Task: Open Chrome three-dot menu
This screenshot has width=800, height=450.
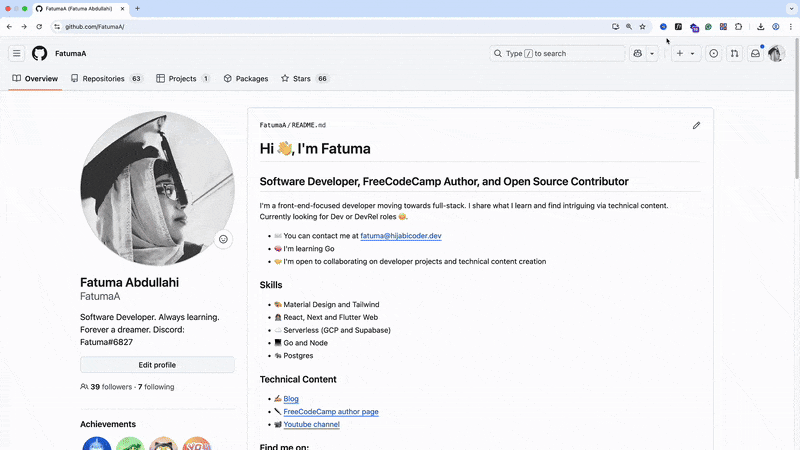Action: pyautogui.click(x=791, y=27)
